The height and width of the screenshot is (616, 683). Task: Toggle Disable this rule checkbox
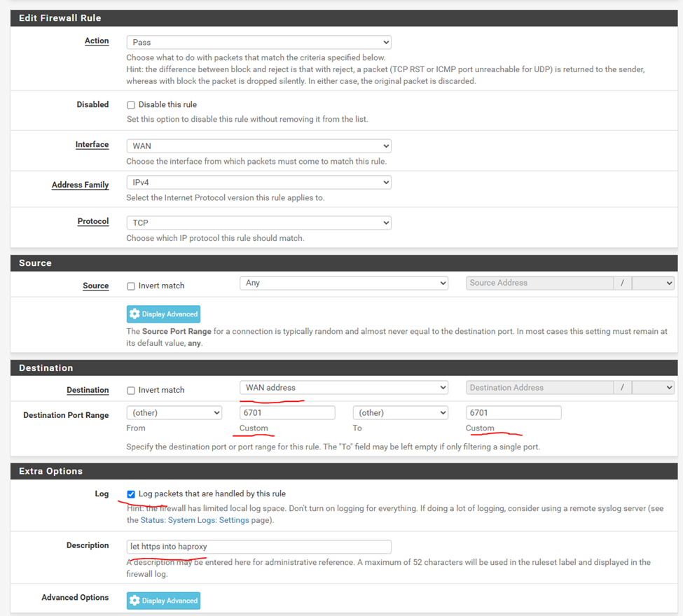131,105
